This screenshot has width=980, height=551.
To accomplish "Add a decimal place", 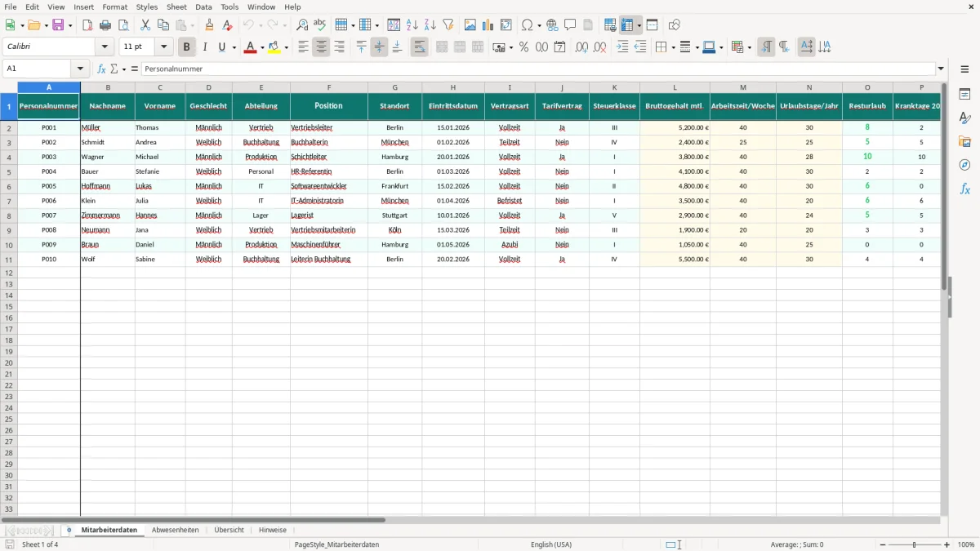I will click(x=581, y=47).
